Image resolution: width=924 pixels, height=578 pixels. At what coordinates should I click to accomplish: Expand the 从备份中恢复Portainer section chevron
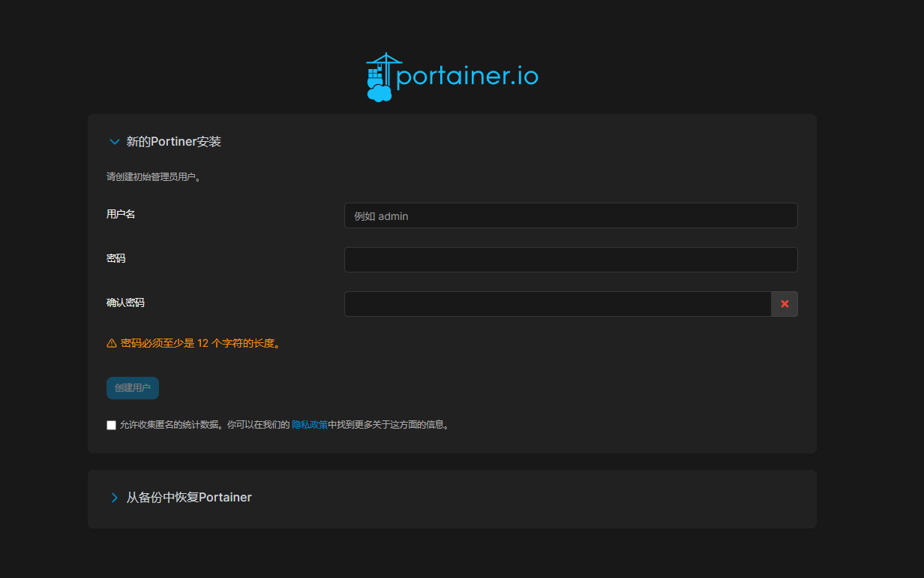tap(115, 498)
